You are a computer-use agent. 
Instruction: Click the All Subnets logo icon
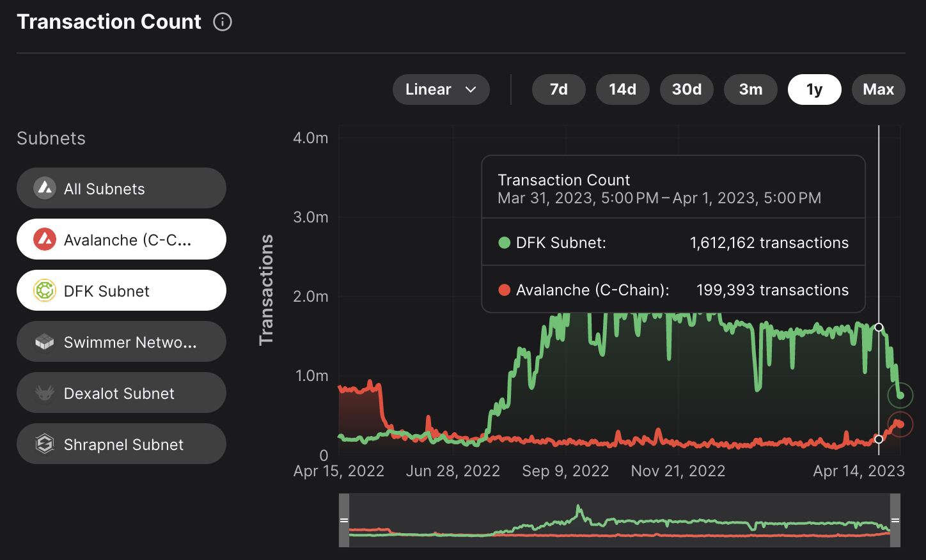pos(45,189)
